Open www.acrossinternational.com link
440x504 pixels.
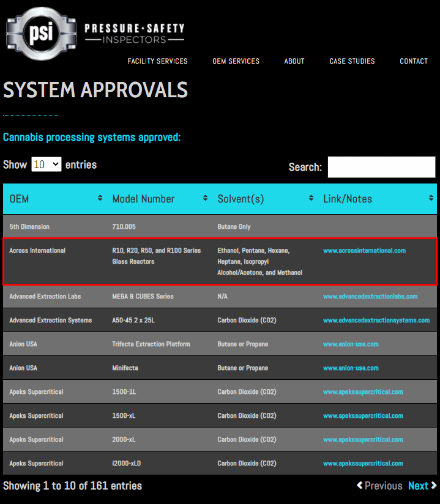coord(364,251)
